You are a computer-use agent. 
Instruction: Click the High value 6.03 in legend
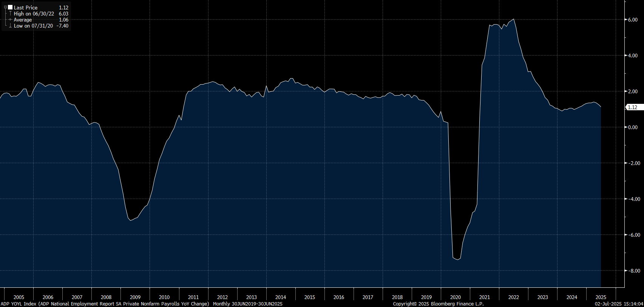click(63, 14)
